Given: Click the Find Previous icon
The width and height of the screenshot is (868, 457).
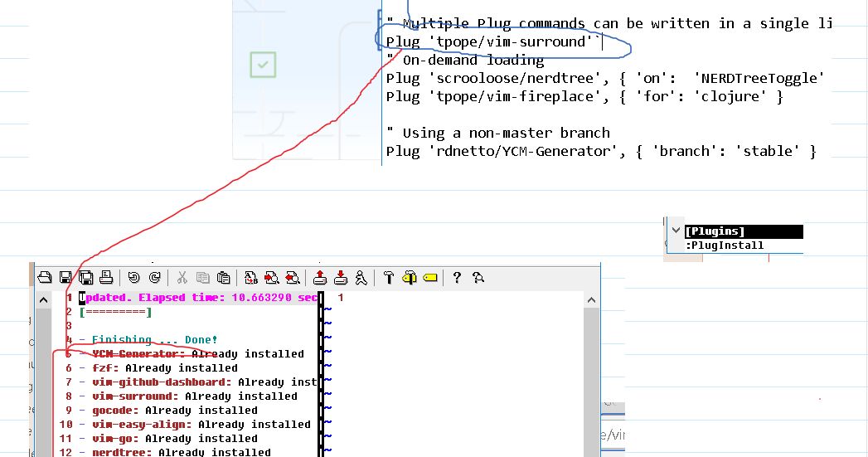Looking at the screenshot, I should pyautogui.click(x=293, y=278).
